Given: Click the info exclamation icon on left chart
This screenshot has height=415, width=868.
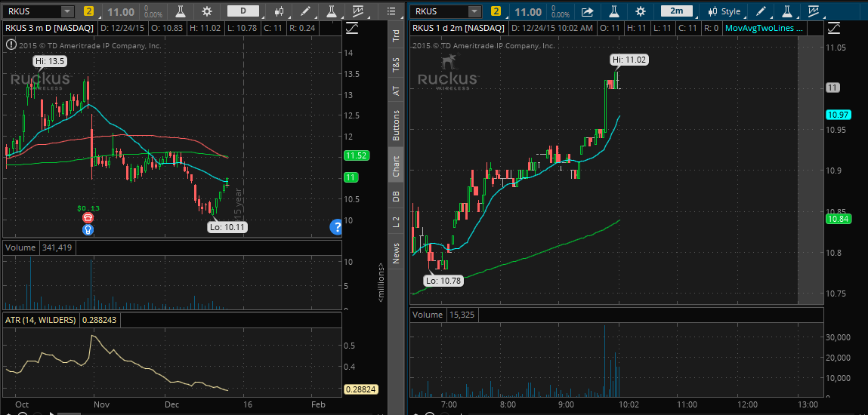Looking at the screenshot, I should click(11, 45).
